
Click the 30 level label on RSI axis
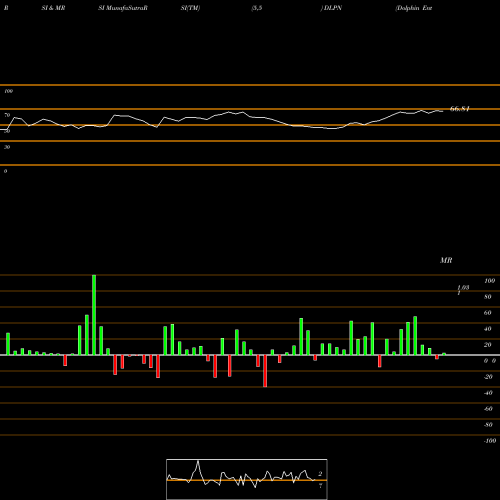click(x=7, y=147)
